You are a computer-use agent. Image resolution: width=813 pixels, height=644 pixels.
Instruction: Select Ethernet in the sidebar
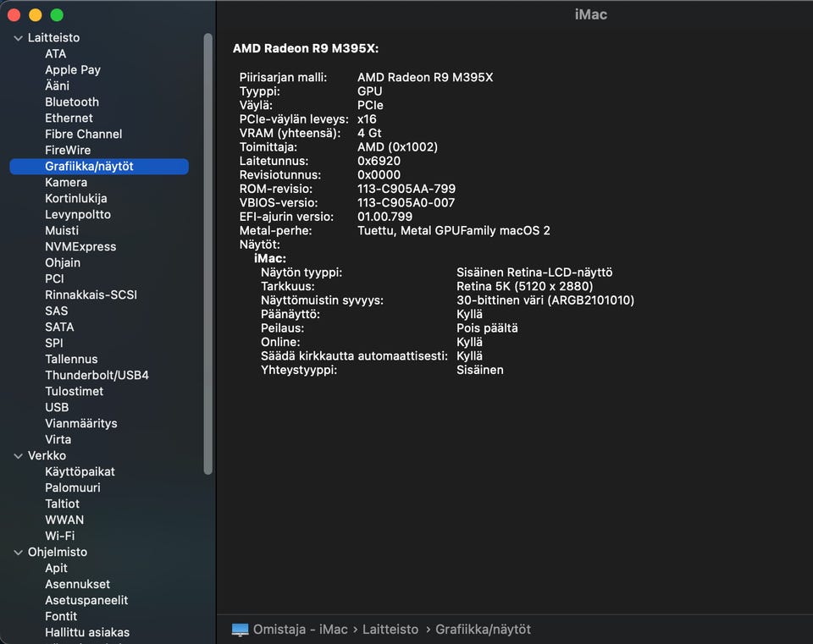(x=69, y=118)
